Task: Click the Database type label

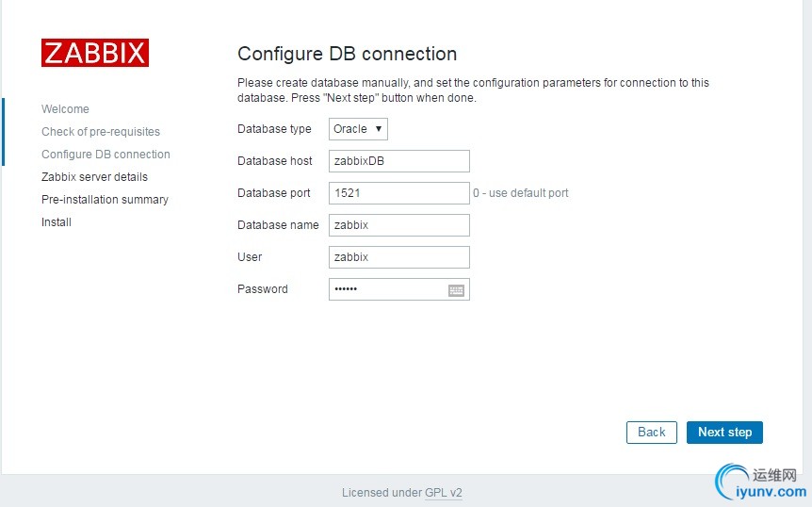Action: coord(274,129)
